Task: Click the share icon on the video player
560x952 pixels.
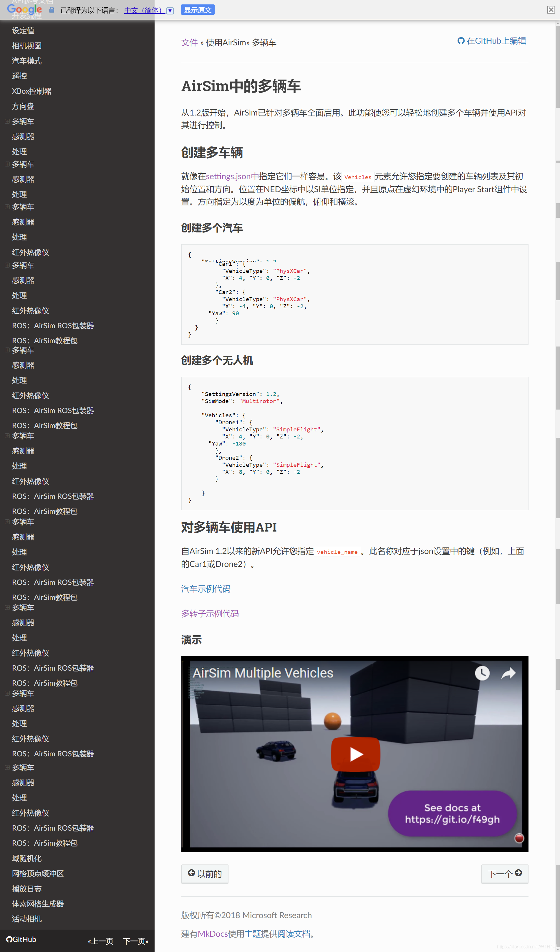Action: (509, 673)
